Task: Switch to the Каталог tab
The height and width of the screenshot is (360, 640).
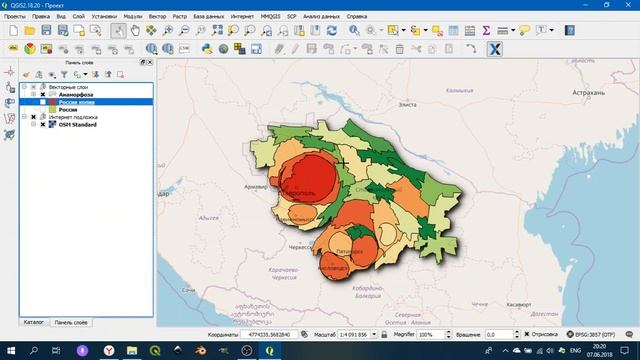Action: point(33,322)
